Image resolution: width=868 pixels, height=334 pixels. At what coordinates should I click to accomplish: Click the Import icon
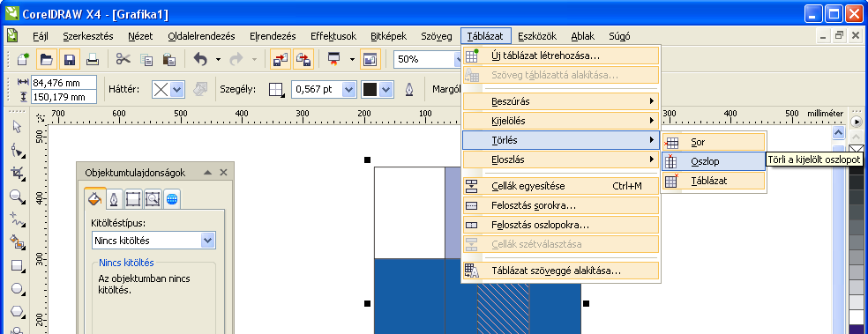click(x=281, y=59)
